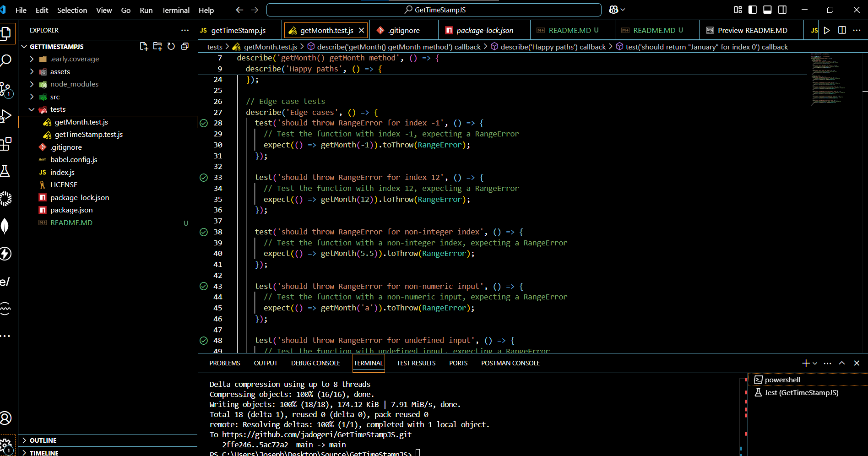868x456 pixels.
Task: Click the test pass icon on line 43
Action: (x=204, y=287)
